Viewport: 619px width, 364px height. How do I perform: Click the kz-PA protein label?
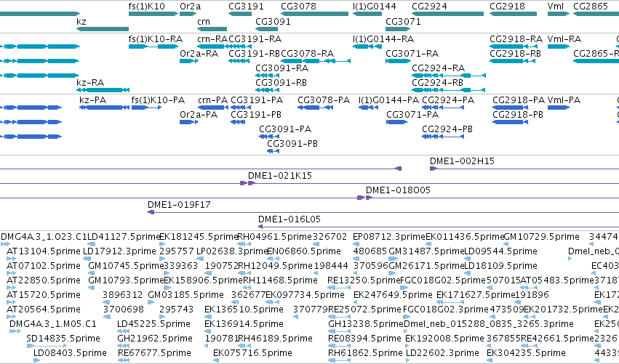[x=93, y=100]
